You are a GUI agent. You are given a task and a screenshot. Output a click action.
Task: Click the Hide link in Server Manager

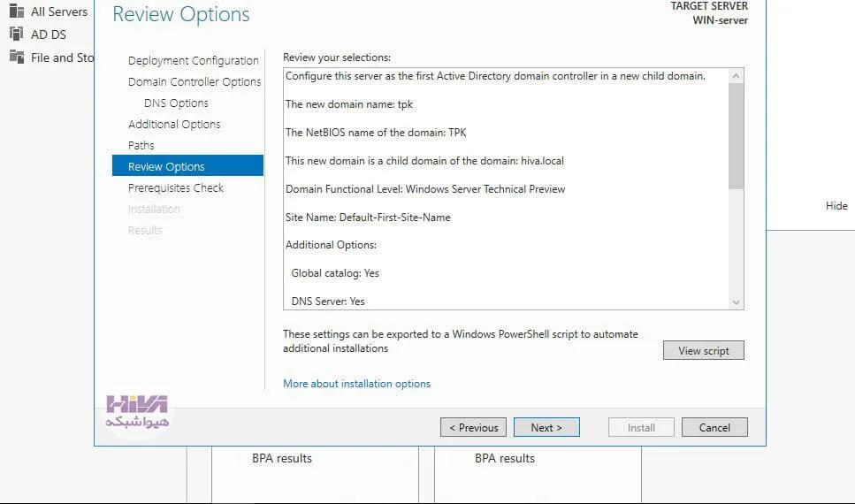click(836, 206)
